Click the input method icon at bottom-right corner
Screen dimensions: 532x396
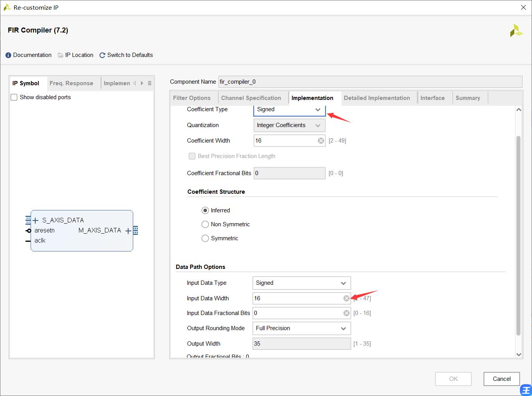pyautogui.click(x=526, y=390)
